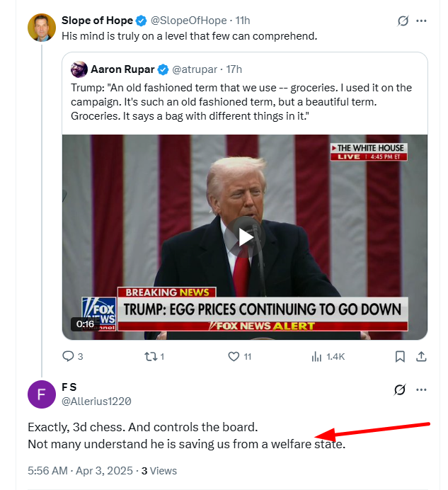Image resolution: width=448 pixels, height=490 pixels.
Task: Play the Fox News video
Action: 245,237
